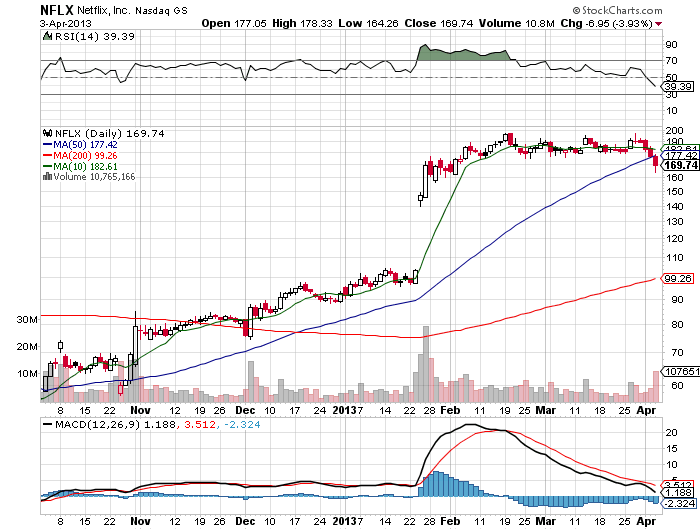
Task: Click the 'Open 177.05' value
Action: coord(233,23)
